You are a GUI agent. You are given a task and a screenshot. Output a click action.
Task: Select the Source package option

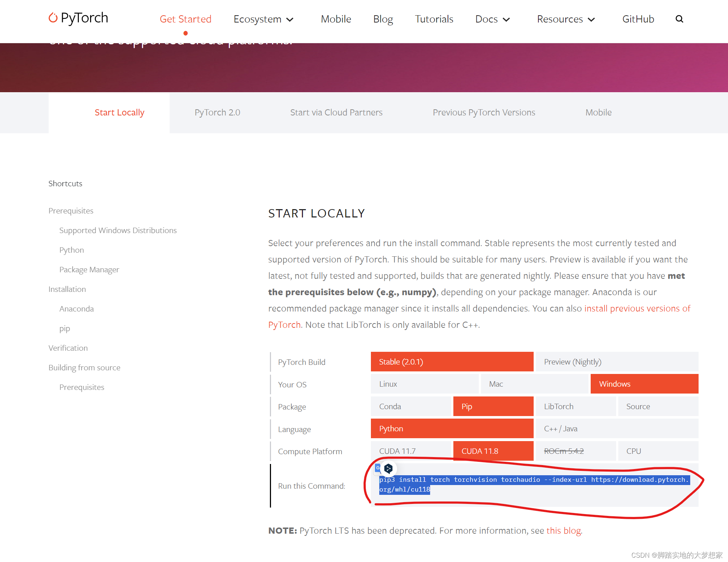[658, 406]
